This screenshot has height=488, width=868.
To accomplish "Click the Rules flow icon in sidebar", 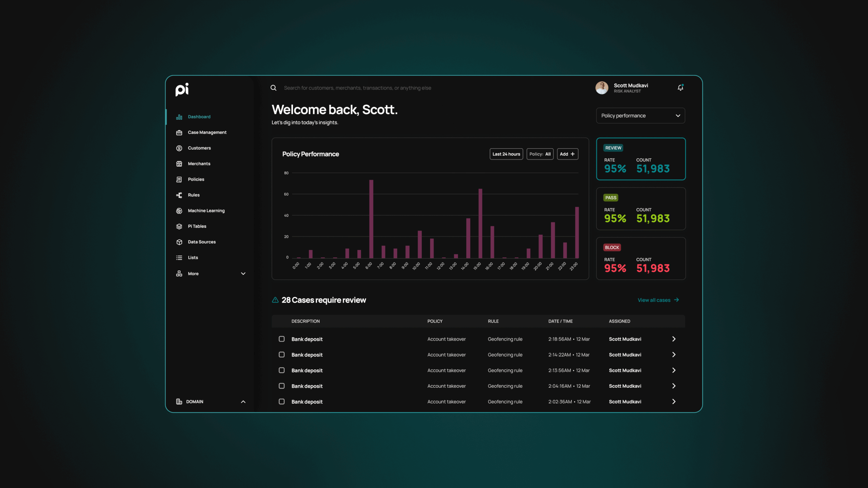I will coord(179,195).
